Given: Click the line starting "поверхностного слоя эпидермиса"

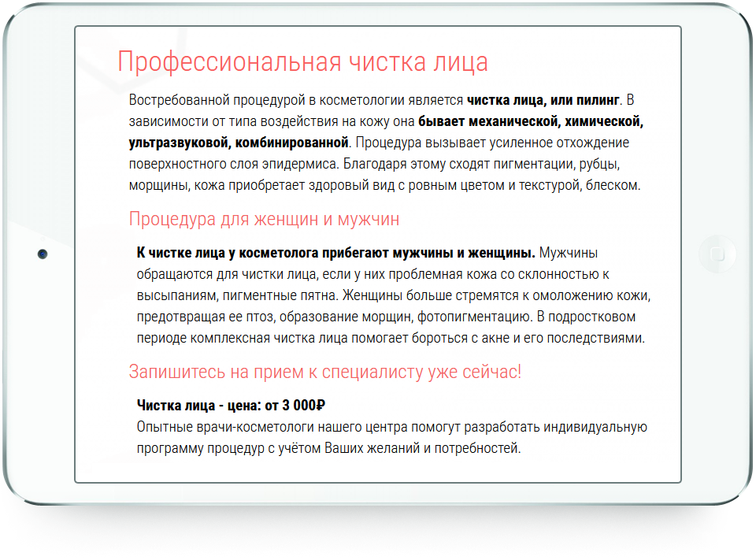Looking at the screenshot, I should pos(374,164).
